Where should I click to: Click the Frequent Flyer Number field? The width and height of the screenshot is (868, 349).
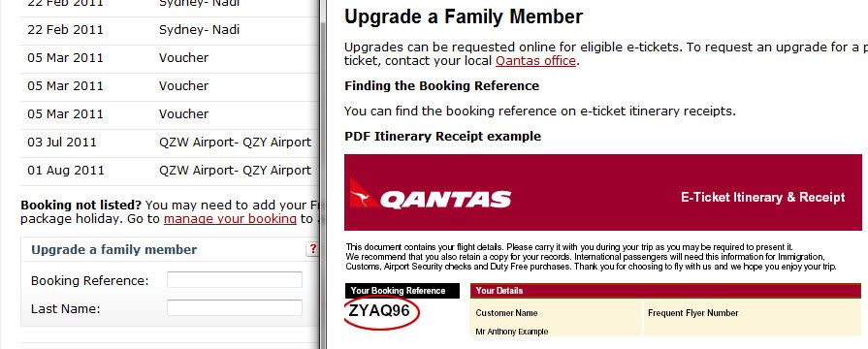tap(752, 318)
